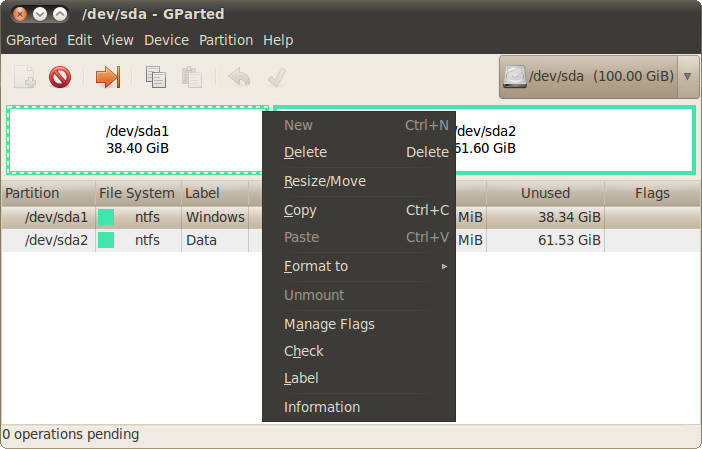Click the Paste partition toolbar icon
This screenshot has height=449, width=702.
192,77
